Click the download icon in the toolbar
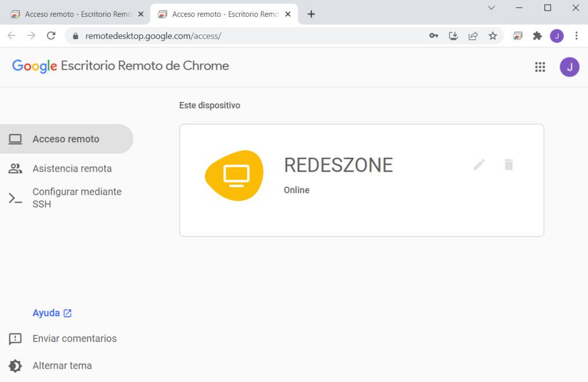This screenshot has height=382, width=588. (x=453, y=35)
